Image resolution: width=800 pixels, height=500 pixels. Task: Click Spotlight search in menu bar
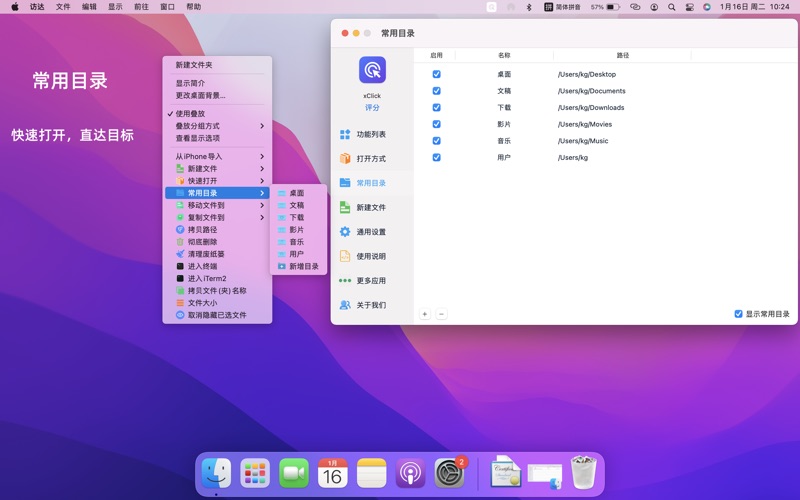[672, 7]
